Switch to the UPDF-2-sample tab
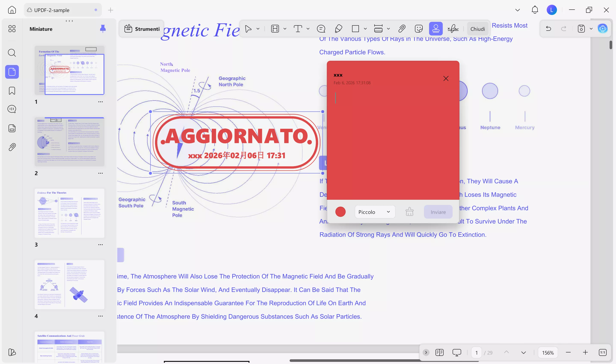The image size is (616, 364). pos(51,10)
